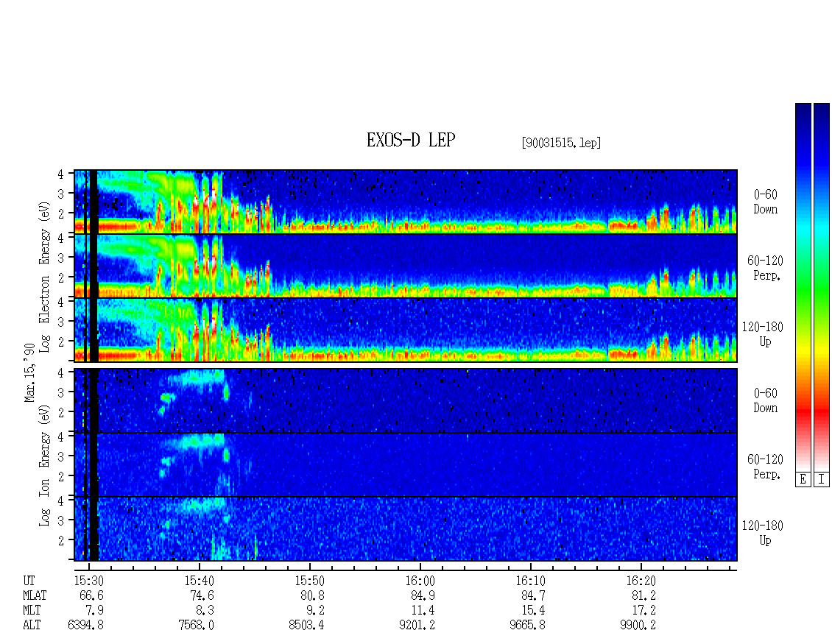Click the ALT value 7568.0

click(x=197, y=626)
